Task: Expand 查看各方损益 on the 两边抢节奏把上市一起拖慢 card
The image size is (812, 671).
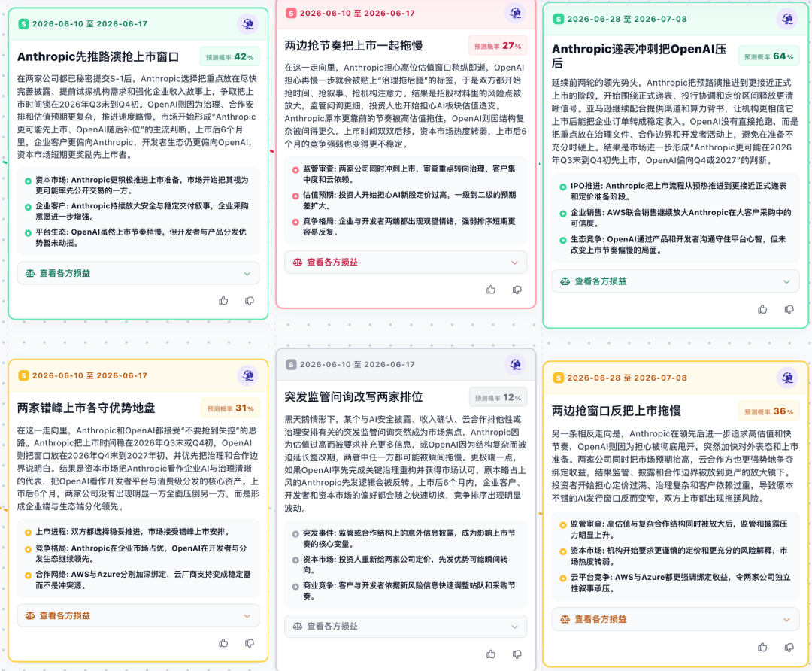Action: pyautogui.click(x=405, y=263)
